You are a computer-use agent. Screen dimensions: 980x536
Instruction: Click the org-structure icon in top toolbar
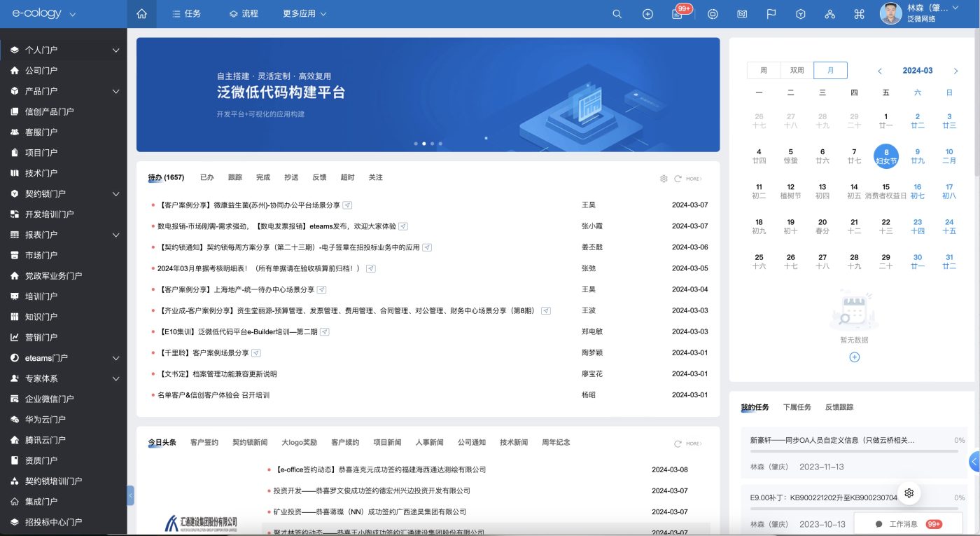[829, 14]
